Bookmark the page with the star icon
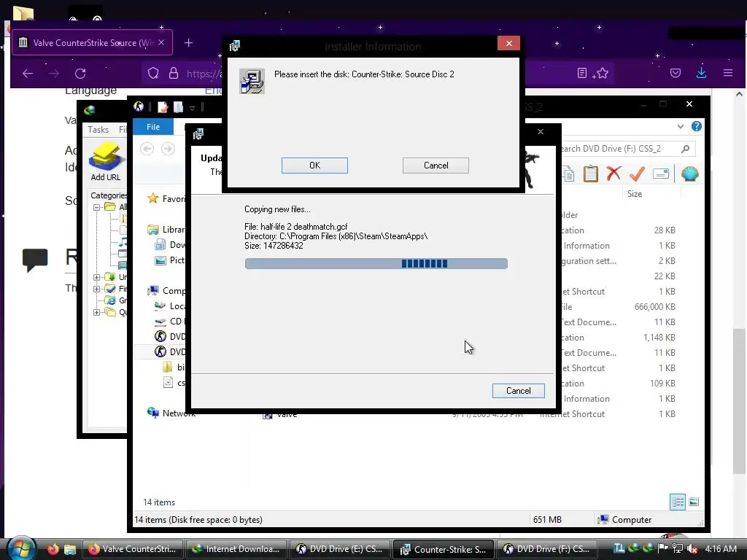The width and height of the screenshot is (747, 560). point(602,74)
